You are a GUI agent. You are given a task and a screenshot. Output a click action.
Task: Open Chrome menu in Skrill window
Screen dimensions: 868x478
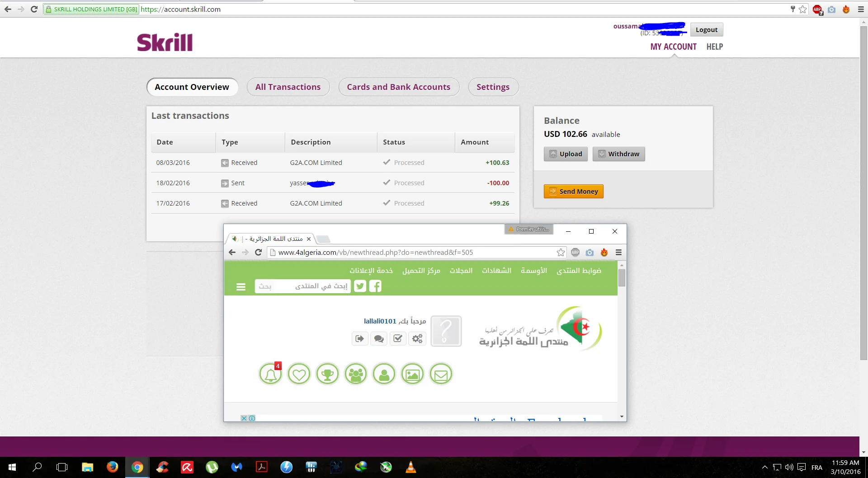[861, 9]
